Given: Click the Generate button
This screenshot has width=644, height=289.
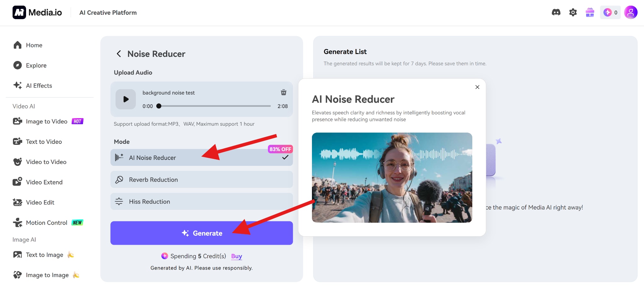Looking at the screenshot, I should 202,233.
